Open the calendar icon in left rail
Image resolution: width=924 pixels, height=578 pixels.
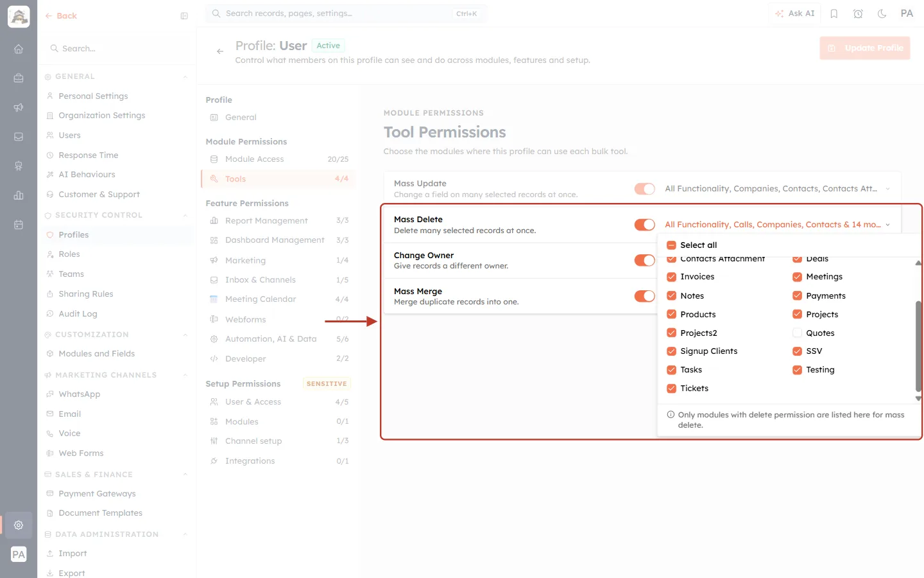coord(19,225)
